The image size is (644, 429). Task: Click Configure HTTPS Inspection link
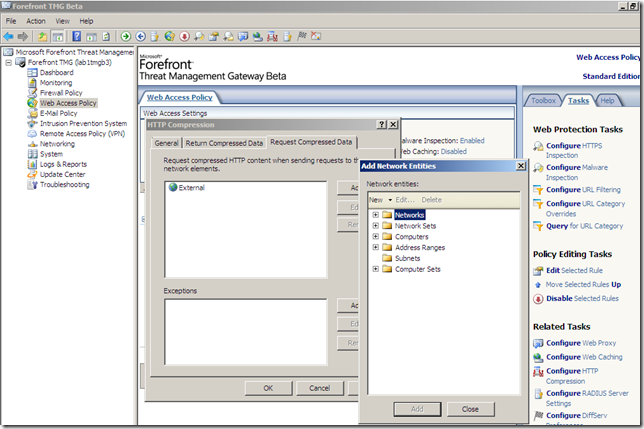[574, 150]
